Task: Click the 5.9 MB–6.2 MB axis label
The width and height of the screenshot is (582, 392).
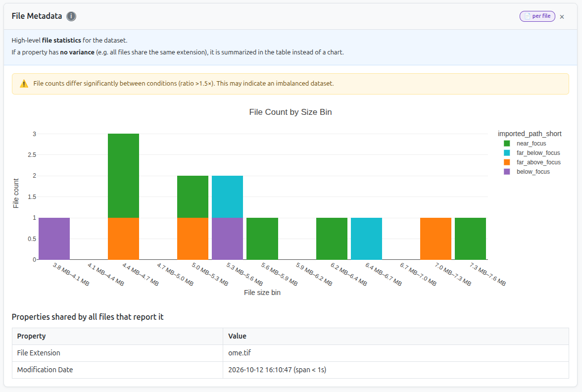Action: click(x=314, y=274)
